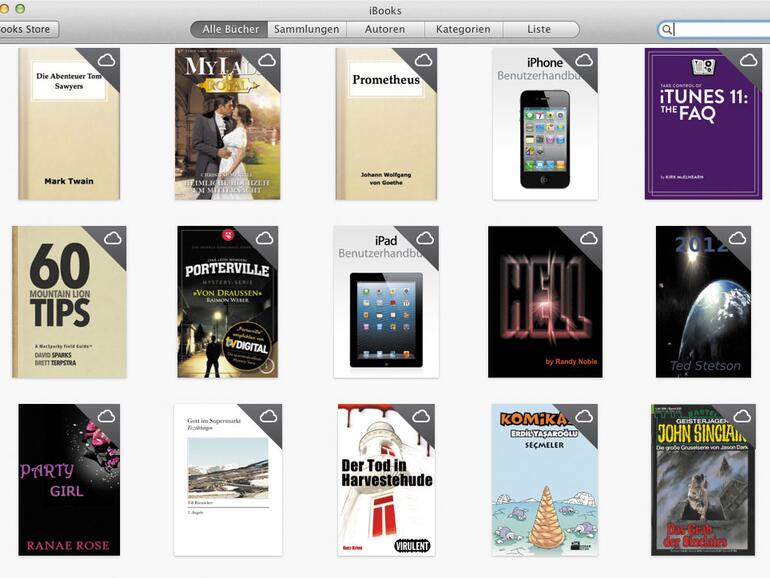This screenshot has width=770, height=578.
Task: Open Der Tod in Harvestehude cover
Action: pyautogui.click(x=386, y=480)
